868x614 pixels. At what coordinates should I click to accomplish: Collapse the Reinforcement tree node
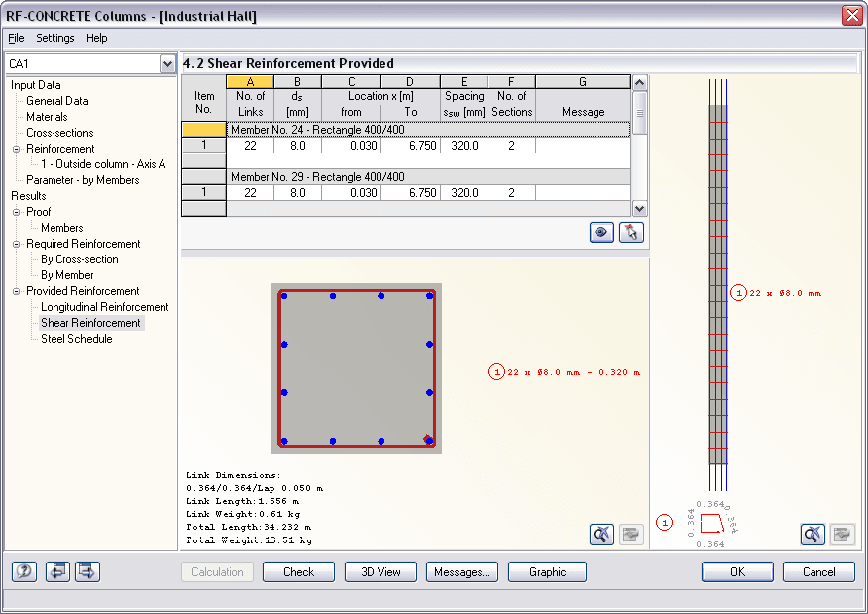click(17, 149)
